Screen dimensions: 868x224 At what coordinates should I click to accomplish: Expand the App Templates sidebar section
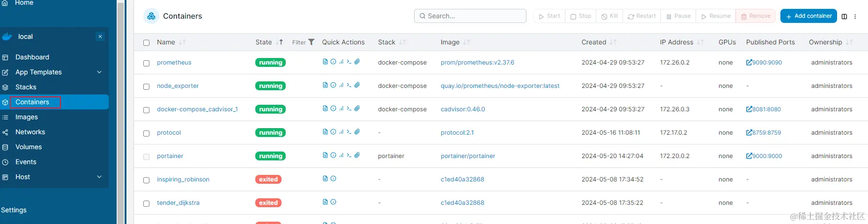point(99,72)
